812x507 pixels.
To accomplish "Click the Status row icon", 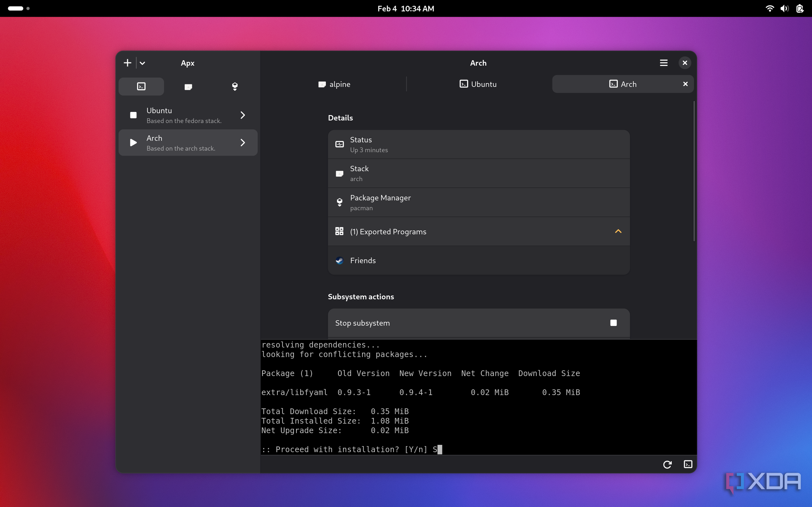I will pos(339,145).
